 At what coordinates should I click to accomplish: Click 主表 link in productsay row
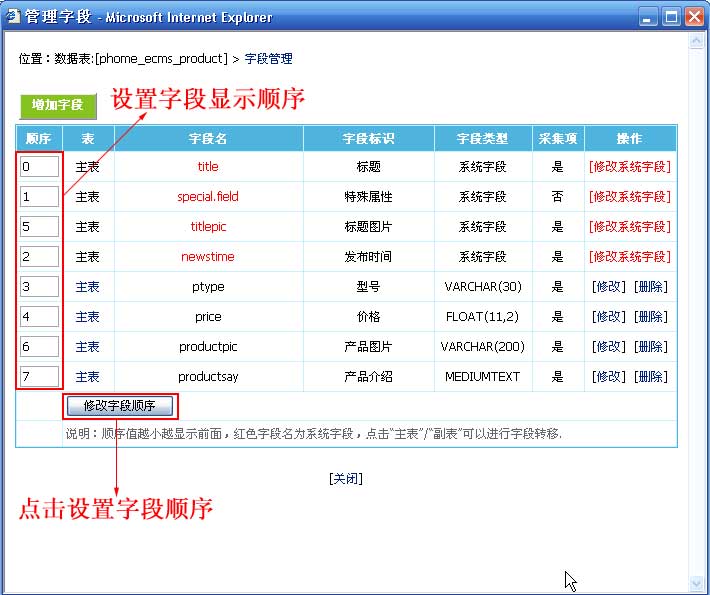88,377
